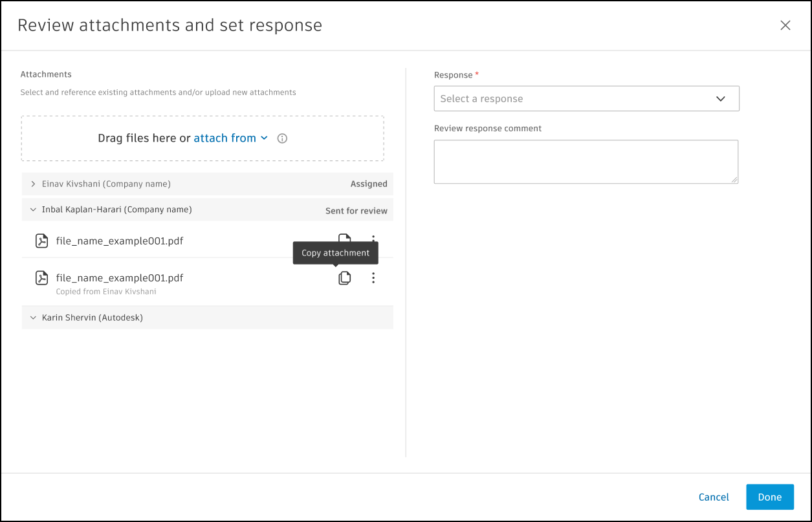Click the Copied from Einav Kivshani caption
Screen dimensions: 812x522
point(106,292)
